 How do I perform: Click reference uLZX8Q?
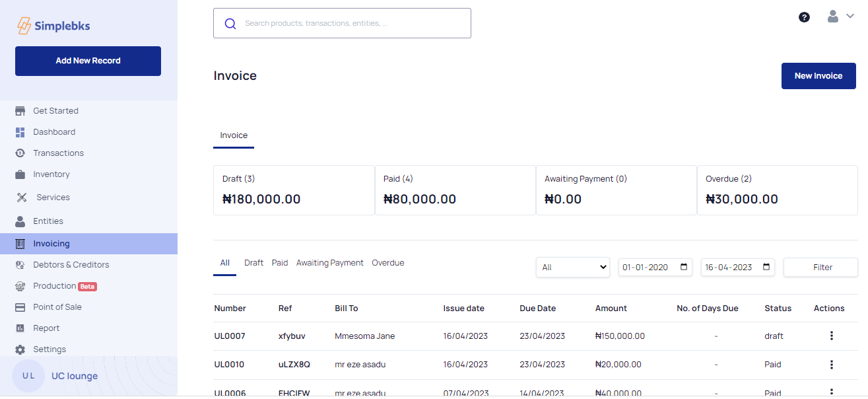point(294,365)
